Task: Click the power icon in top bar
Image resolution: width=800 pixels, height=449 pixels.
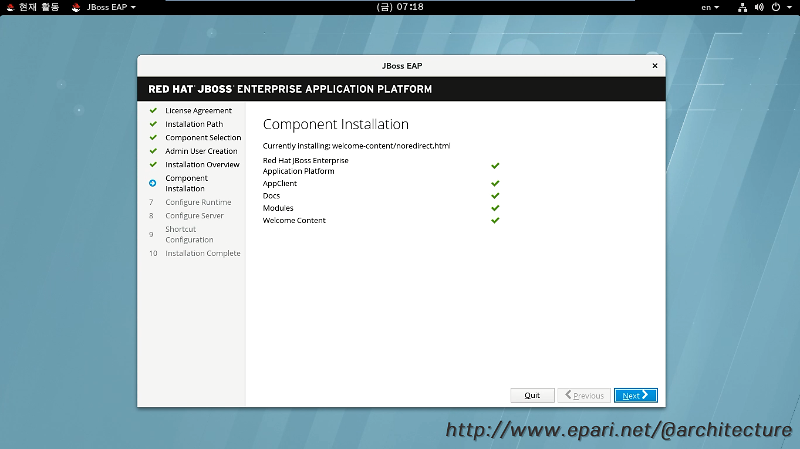Action: click(x=776, y=7)
